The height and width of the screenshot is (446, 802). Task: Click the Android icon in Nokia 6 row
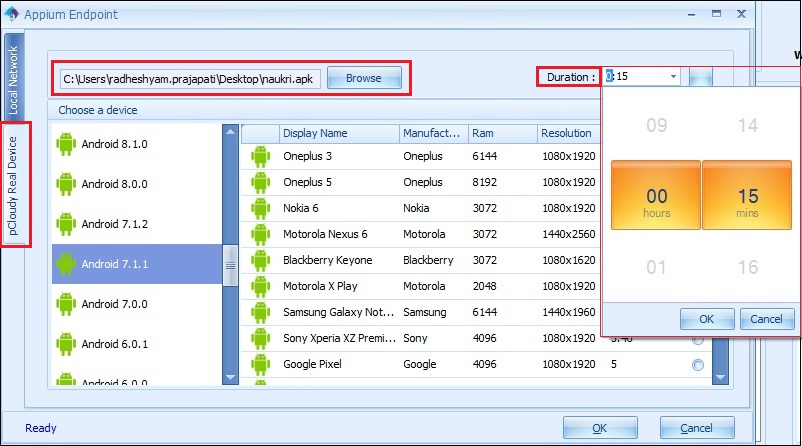[260, 209]
